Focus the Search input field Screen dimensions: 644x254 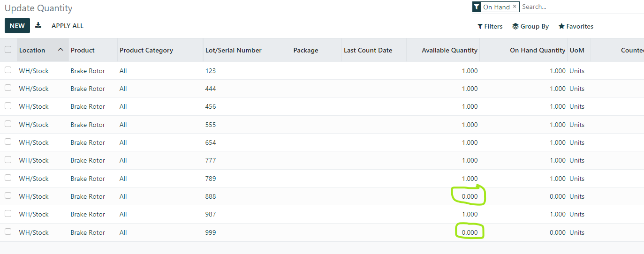click(582, 7)
